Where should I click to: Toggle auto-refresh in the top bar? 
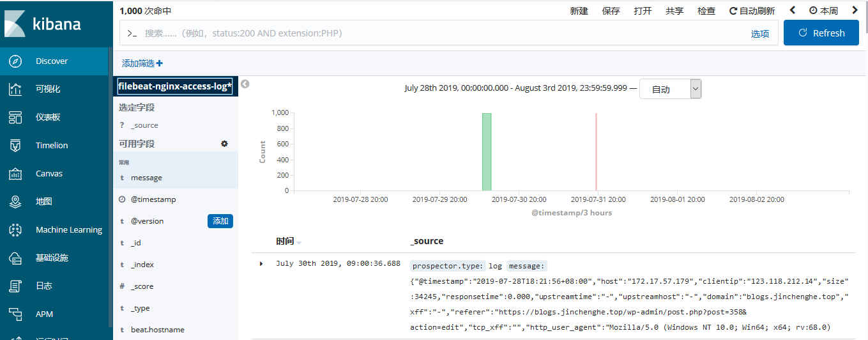click(752, 11)
